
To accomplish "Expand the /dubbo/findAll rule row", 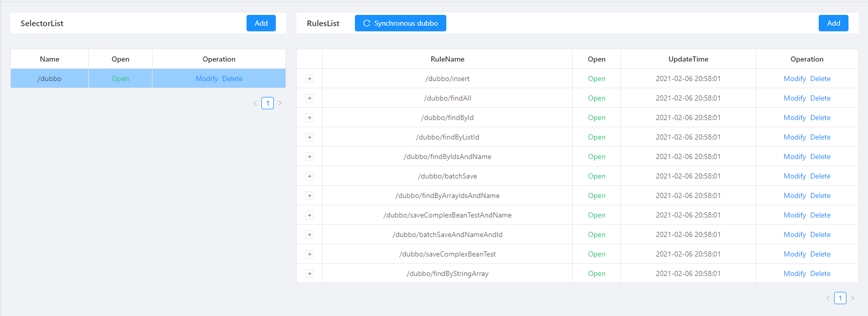I will (x=309, y=98).
